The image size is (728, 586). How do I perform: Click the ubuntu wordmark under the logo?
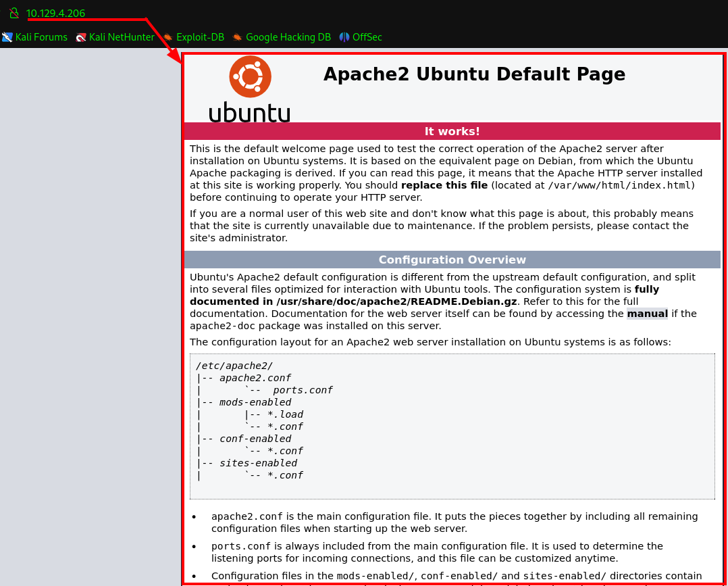tap(249, 112)
